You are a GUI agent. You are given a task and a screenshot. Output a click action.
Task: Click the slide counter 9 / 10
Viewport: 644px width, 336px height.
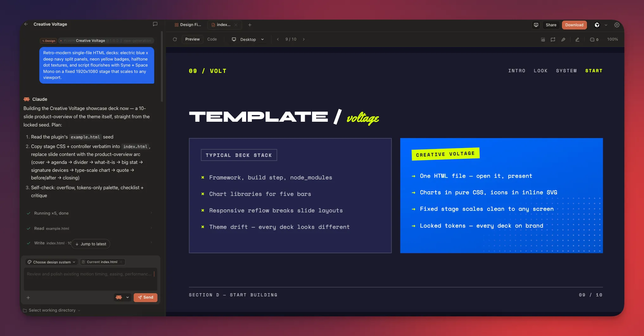click(x=291, y=39)
